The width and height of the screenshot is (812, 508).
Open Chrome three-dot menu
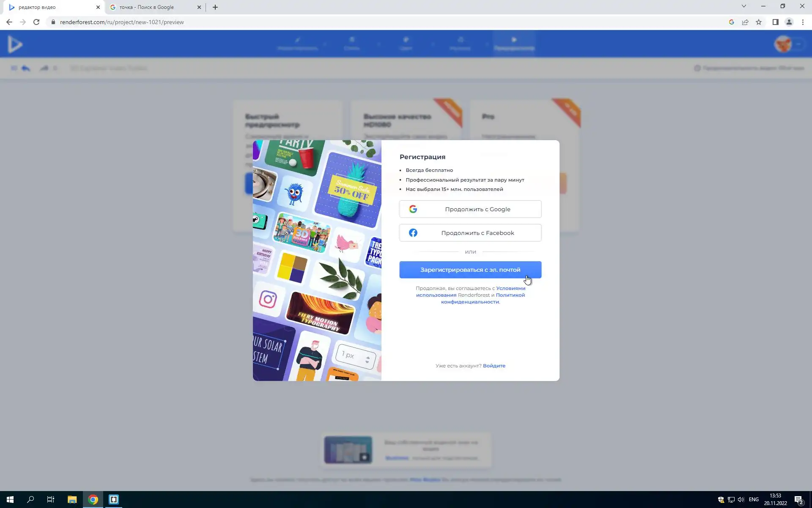pos(803,22)
